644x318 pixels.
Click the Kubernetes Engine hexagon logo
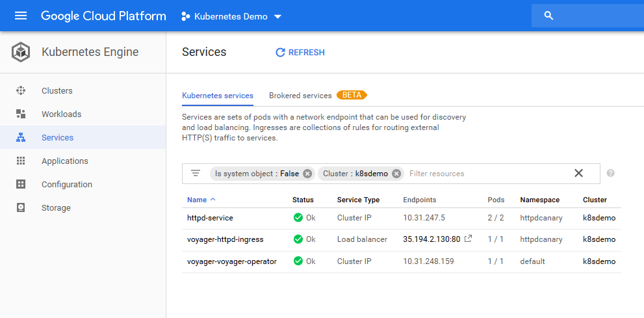coord(21,52)
